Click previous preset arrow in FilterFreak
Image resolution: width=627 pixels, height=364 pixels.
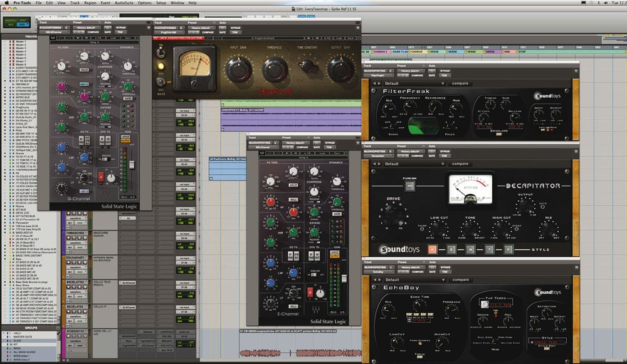tap(374, 83)
